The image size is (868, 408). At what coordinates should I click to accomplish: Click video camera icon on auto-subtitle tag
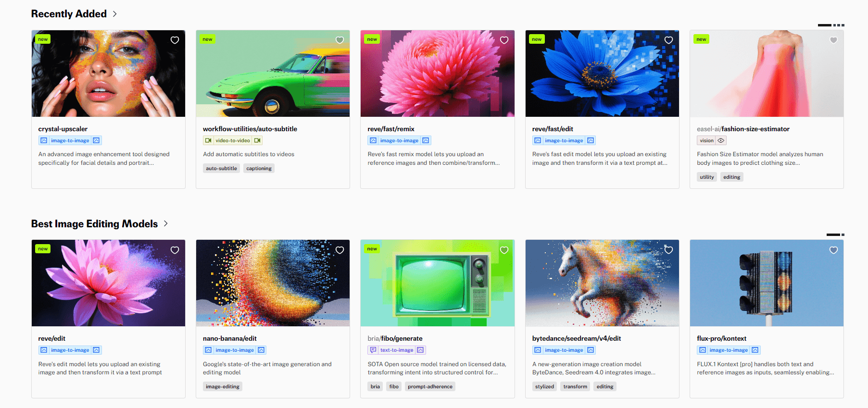coord(208,141)
